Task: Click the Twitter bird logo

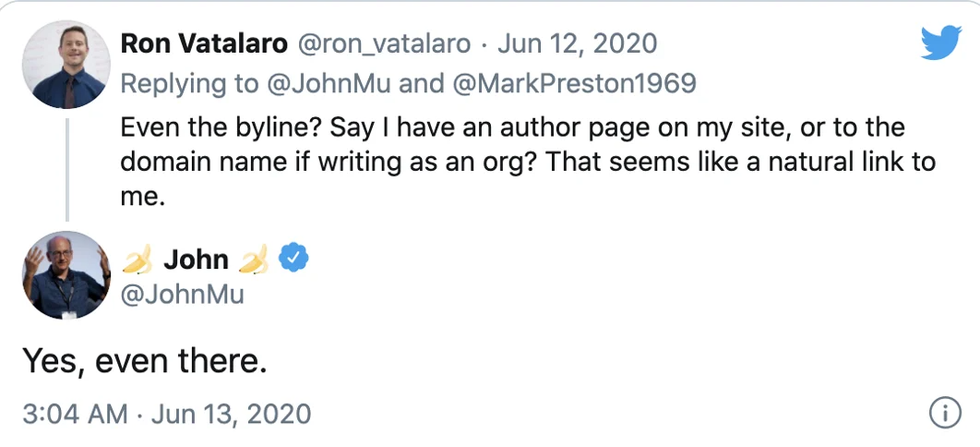Action: (x=941, y=43)
